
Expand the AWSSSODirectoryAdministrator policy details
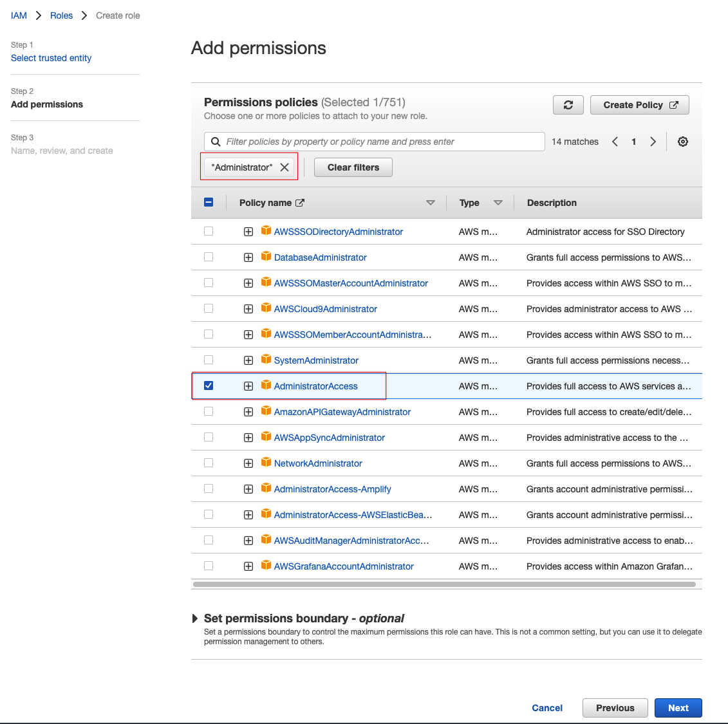click(248, 232)
